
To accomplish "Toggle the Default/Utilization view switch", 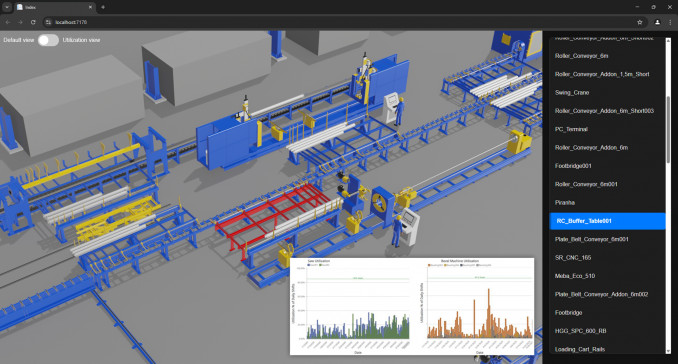I will [48, 40].
